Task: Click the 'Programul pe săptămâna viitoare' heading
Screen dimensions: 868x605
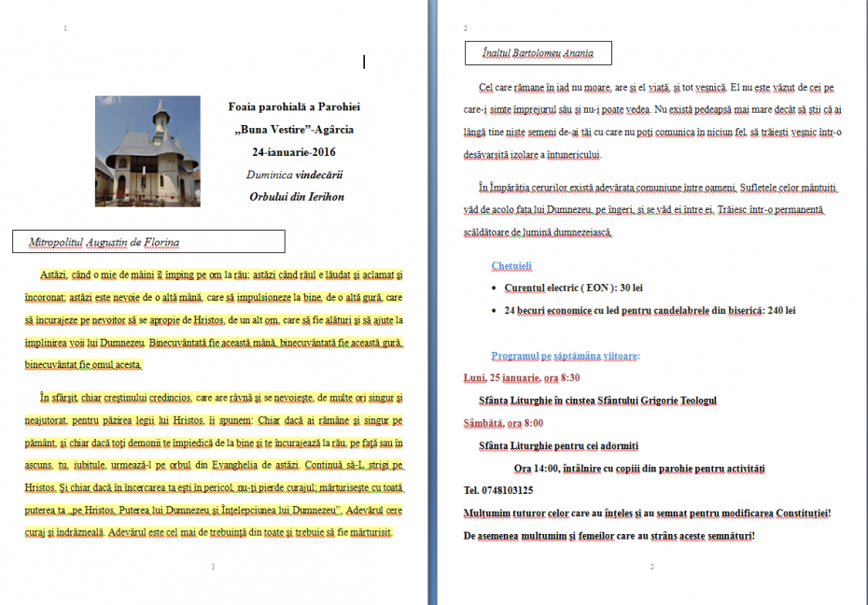Action: pos(566,356)
